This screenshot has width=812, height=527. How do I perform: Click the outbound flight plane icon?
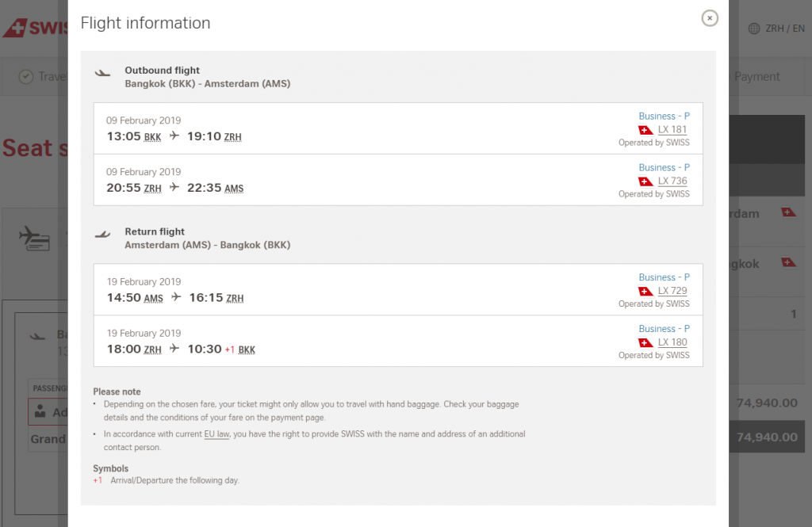coord(102,73)
